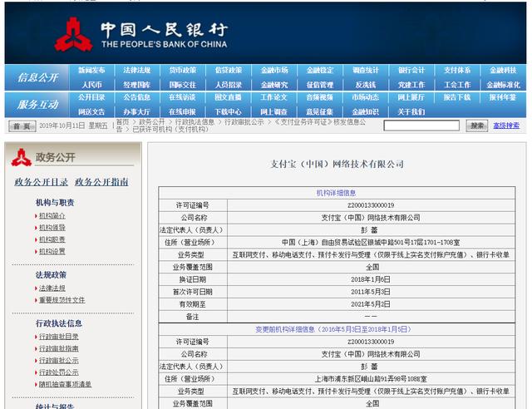Image resolution: width=532 pixels, height=409 pixels.
Task: Open 征信管理 navigation item
Action: 320,85
